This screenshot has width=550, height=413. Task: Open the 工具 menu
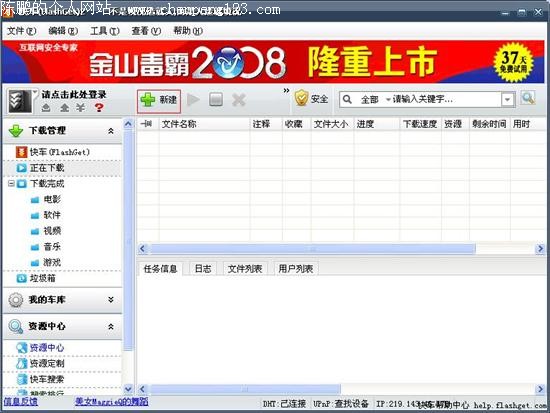click(105, 31)
